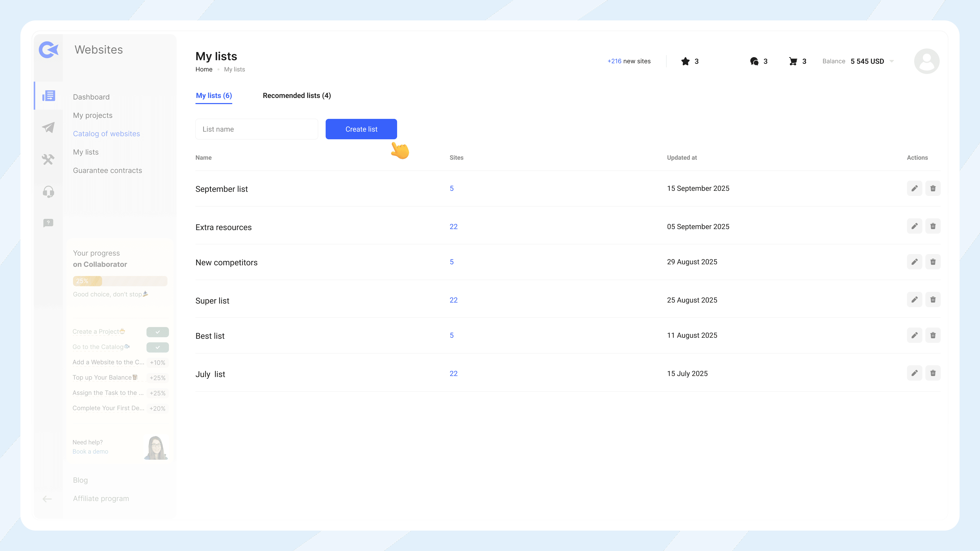Screen dimensions: 980x551
Task: Select Catalog of websites in sidebar menu
Action: pos(106,134)
